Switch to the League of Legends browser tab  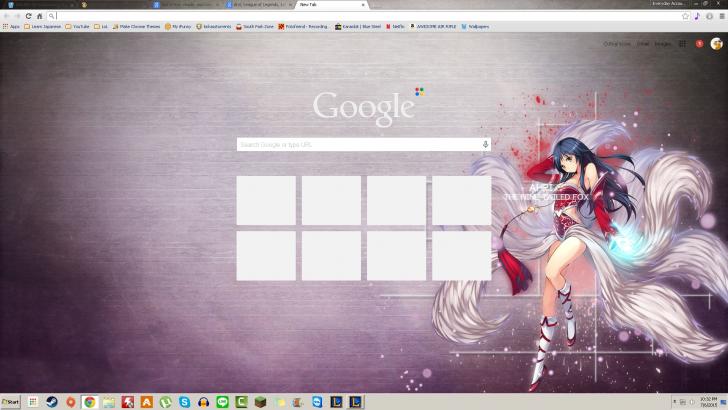[x=259, y=5]
